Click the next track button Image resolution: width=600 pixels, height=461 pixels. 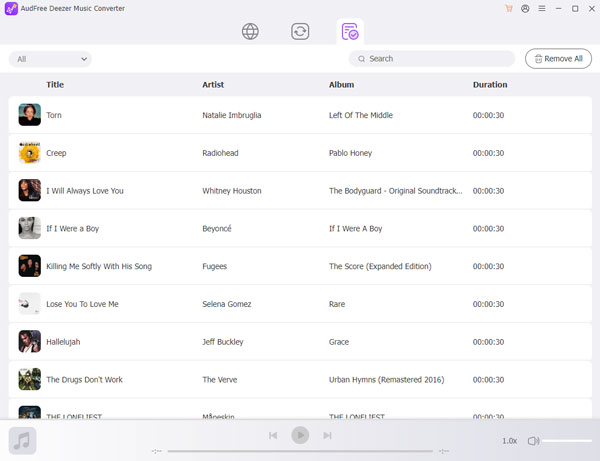coord(327,435)
